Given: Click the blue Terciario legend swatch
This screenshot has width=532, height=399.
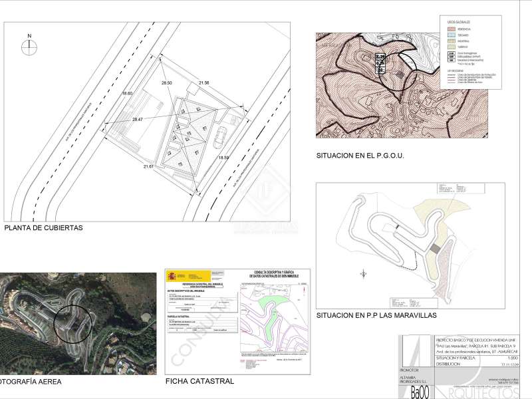Looking at the screenshot, I should (x=450, y=35).
